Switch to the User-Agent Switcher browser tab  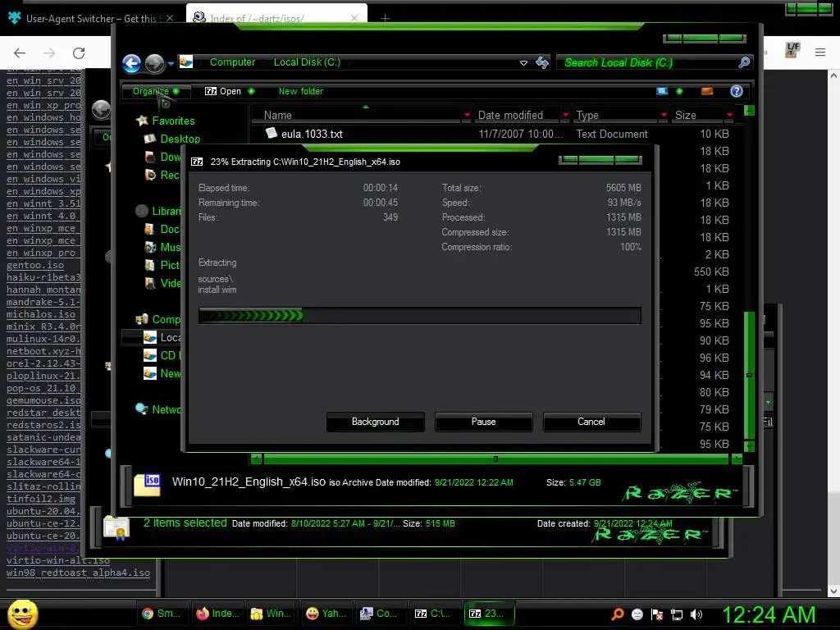pyautogui.click(x=91, y=18)
